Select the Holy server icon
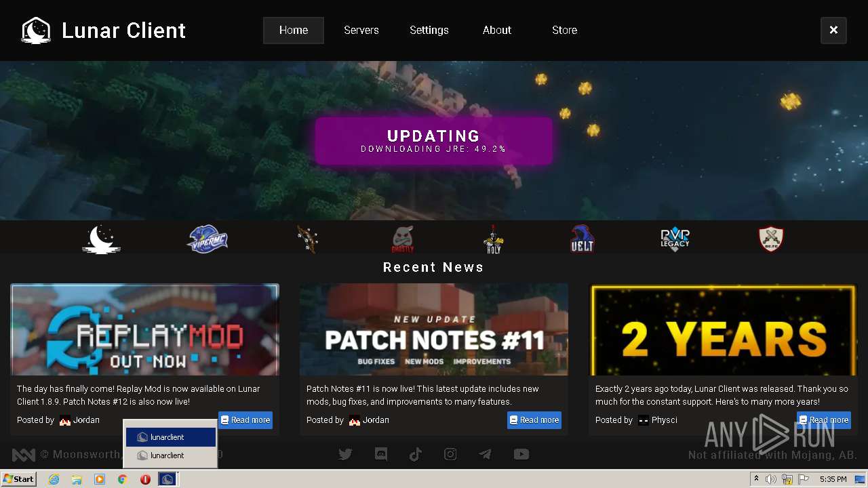This screenshot has width=868, height=488. [494, 239]
